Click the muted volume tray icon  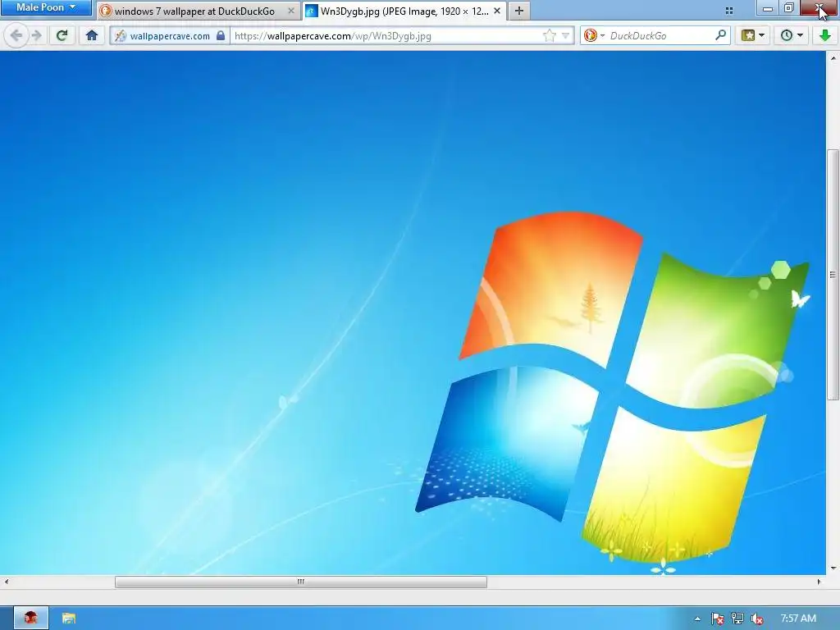[x=757, y=619]
